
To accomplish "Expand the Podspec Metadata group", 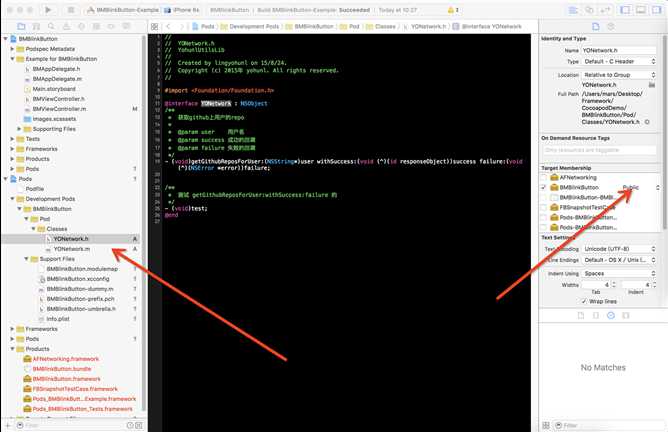I will 12,49.
